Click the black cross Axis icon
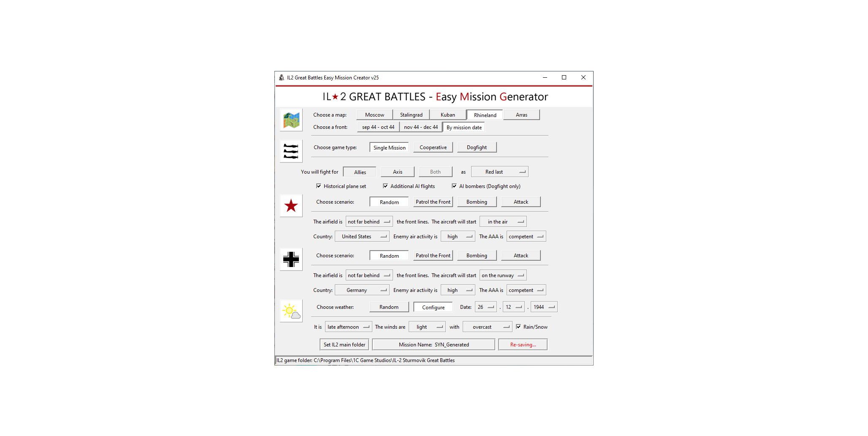This screenshot has height=436, width=868. click(x=291, y=259)
